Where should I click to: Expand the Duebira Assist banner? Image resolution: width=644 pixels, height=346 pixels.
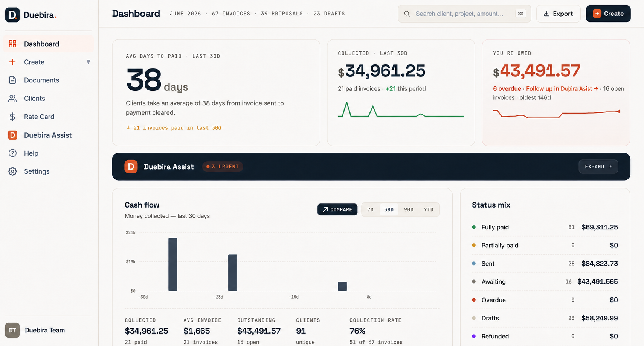598,167
